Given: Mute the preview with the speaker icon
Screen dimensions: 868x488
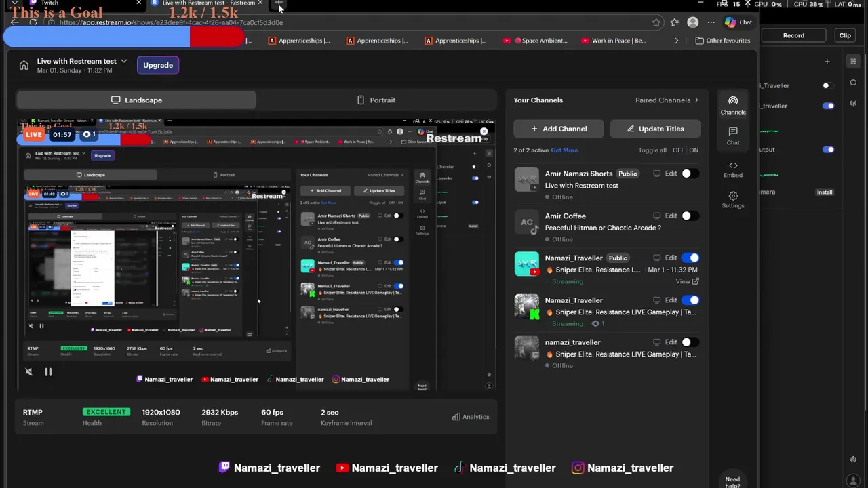Looking at the screenshot, I should [x=29, y=371].
